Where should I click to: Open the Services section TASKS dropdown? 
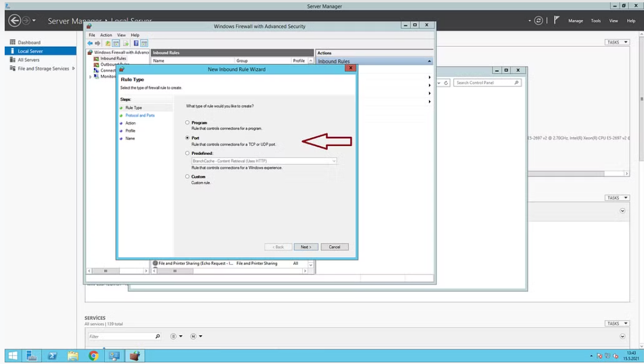click(617, 323)
